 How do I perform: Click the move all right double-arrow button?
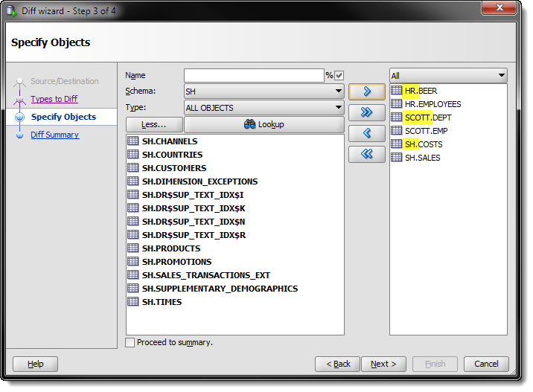tap(367, 112)
